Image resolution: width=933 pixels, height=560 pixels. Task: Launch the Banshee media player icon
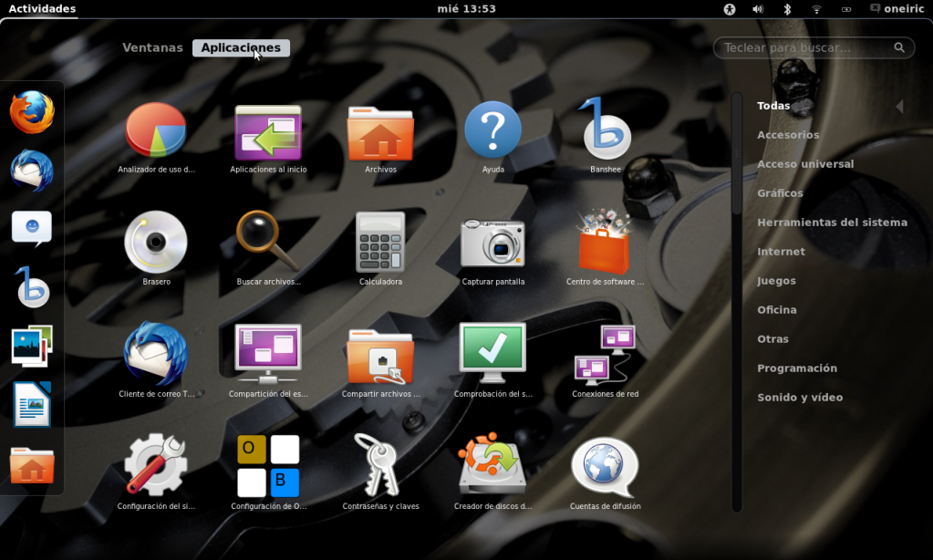(x=605, y=129)
